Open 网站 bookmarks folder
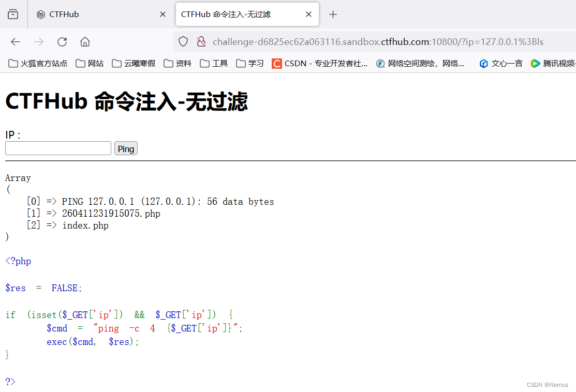Viewport: 576px width, 392px height. click(x=90, y=64)
